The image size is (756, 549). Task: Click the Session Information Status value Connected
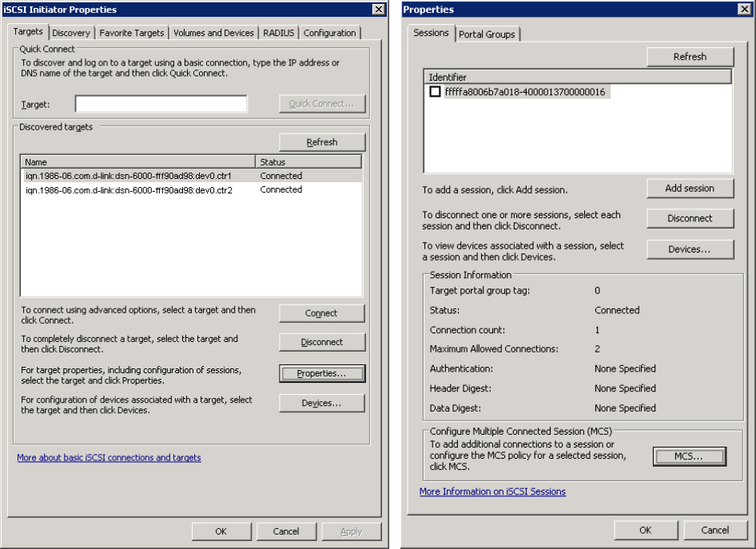click(617, 310)
